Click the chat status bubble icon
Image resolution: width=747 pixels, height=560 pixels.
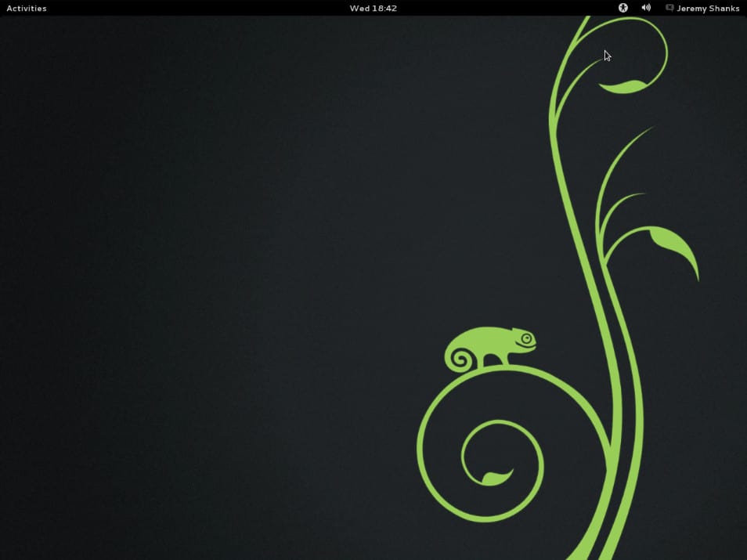tap(669, 8)
